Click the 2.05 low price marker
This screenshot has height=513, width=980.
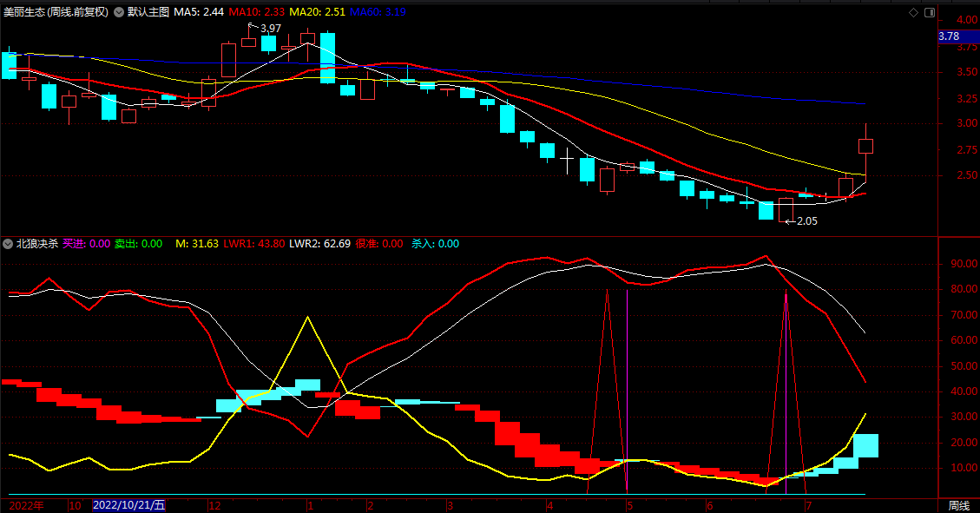pos(807,221)
